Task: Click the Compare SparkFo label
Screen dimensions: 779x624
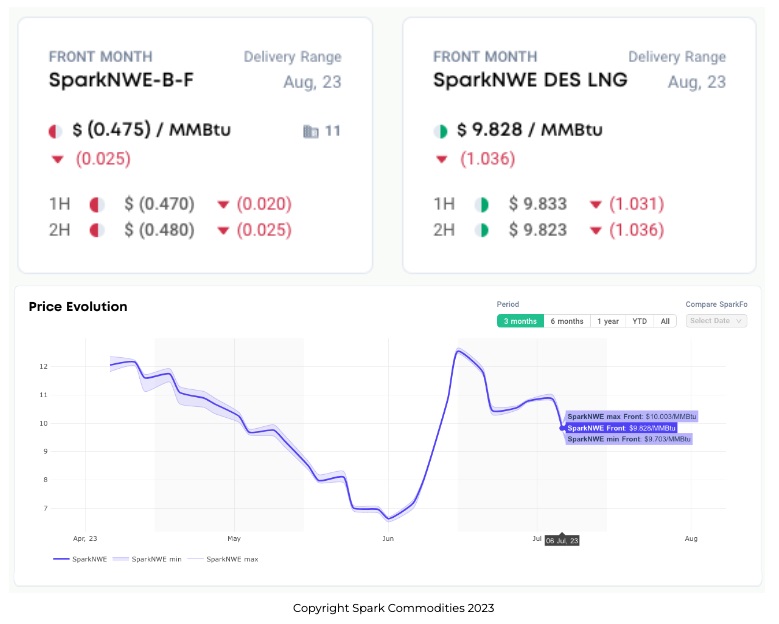Action: click(x=716, y=304)
